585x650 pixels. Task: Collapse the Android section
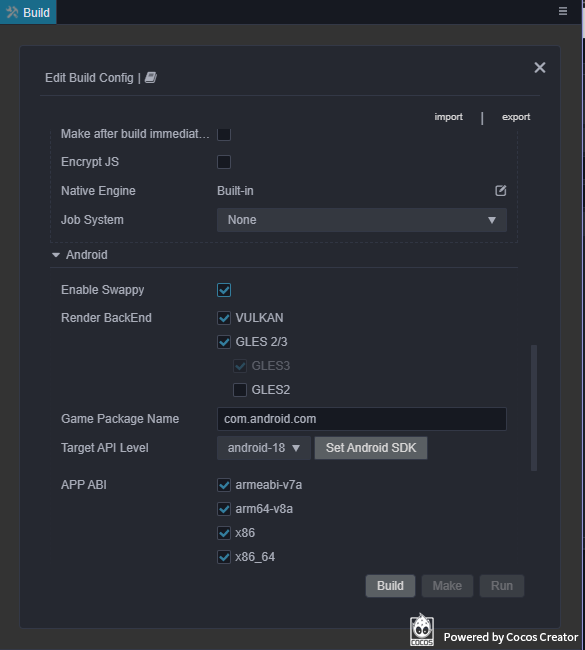coord(56,255)
